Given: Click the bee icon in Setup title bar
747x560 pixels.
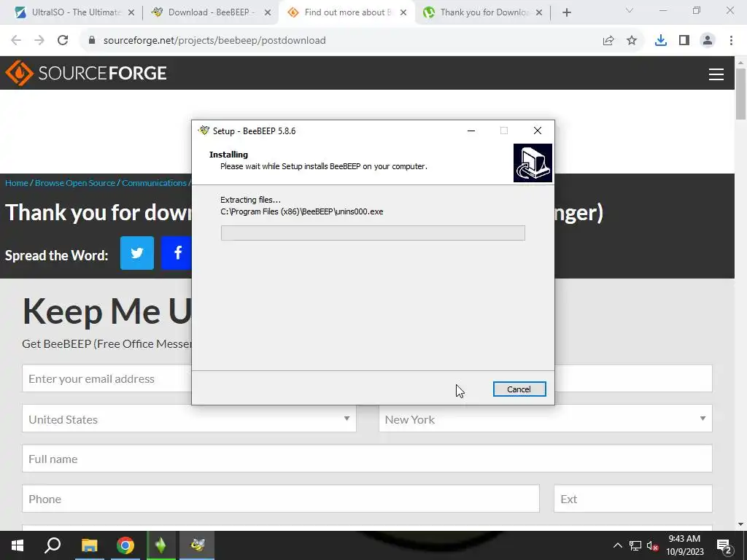Looking at the screenshot, I should (x=204, y=131).
